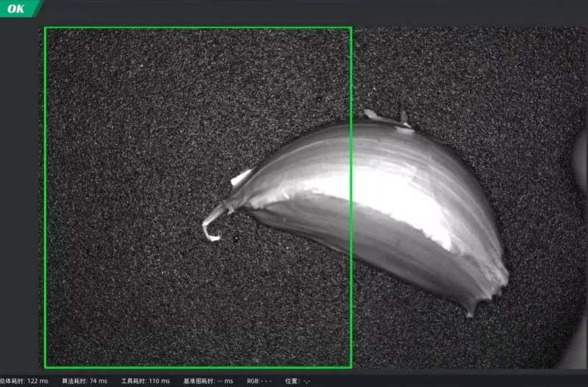Viewport: 588px width, 387px height.
Task: Click the left edge of the green ROI rectangle
Action: [x=46, y=198]
